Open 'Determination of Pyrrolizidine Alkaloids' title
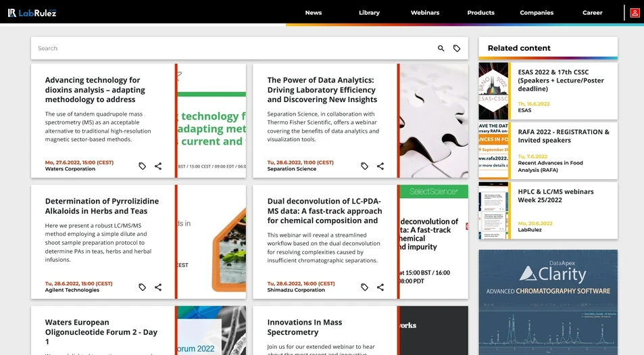Image resolution: width=644 pixels, height=355 pixels. [x=102, y=206]
